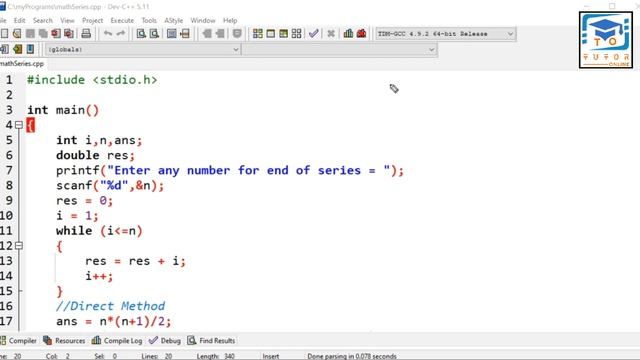The image size is (640, 360).
Task: Click the Compile and Run icon
Action: pos(284,33)
